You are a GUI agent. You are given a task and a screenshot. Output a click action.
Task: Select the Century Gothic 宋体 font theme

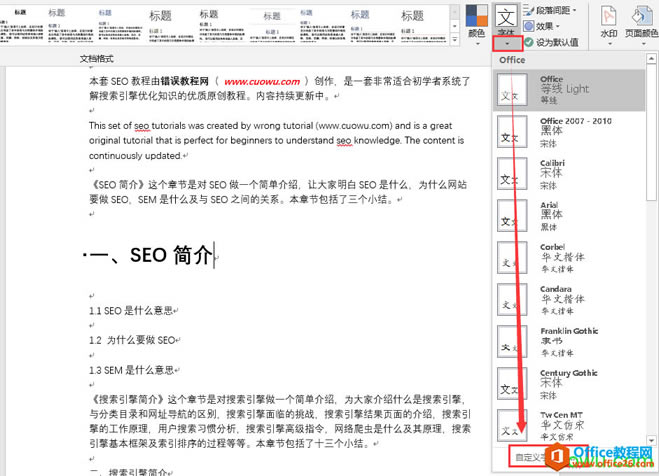pos(569,384)
